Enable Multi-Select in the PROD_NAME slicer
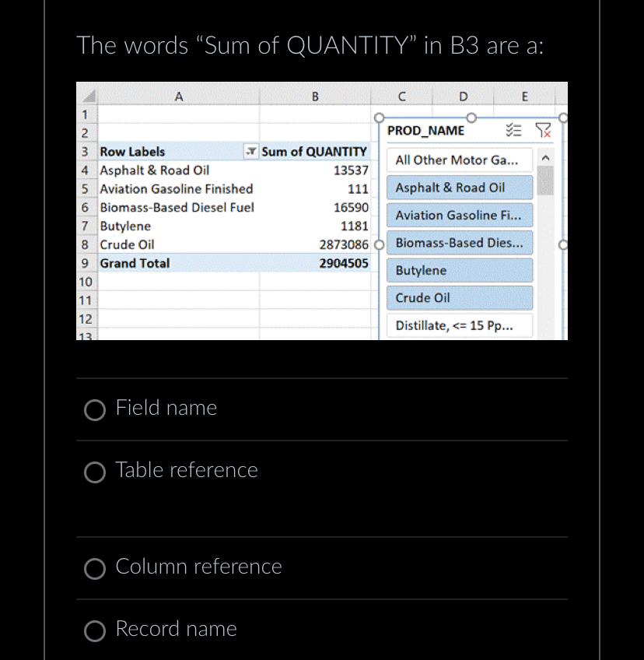 point(515,130)
